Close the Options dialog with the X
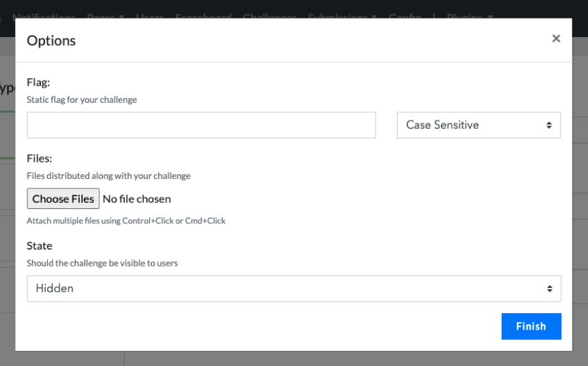This screenshot has height=366, width=588. pos(556,39)
